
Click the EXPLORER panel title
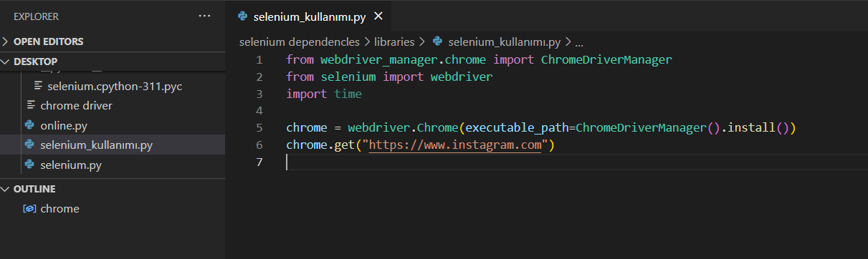pos(37,16)
